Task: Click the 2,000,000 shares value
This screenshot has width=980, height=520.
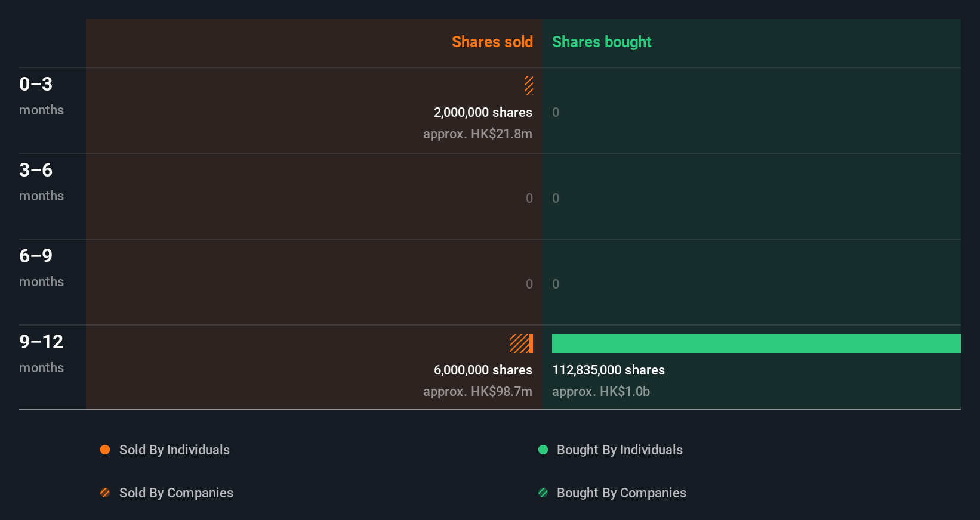Action: pos(483,112)
